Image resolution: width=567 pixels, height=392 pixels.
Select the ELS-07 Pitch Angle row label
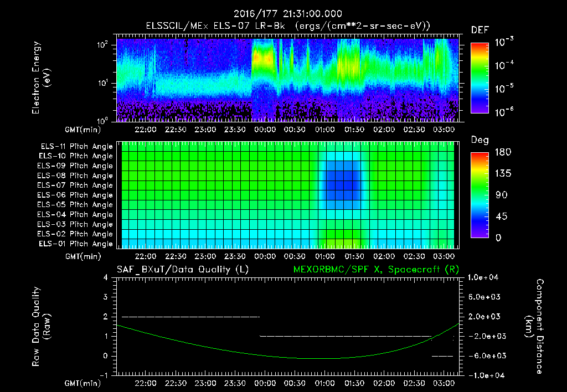click(75, 185)
